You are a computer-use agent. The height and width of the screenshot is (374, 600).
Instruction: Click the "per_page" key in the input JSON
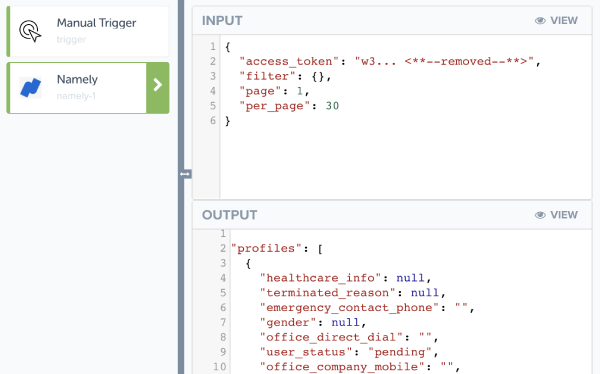(274, 106)
